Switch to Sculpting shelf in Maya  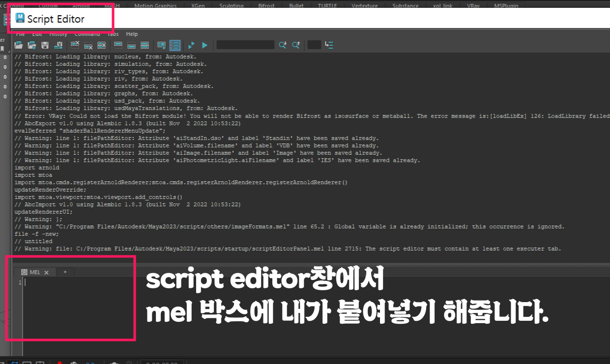pyautogui.click(x=232, y=6)
